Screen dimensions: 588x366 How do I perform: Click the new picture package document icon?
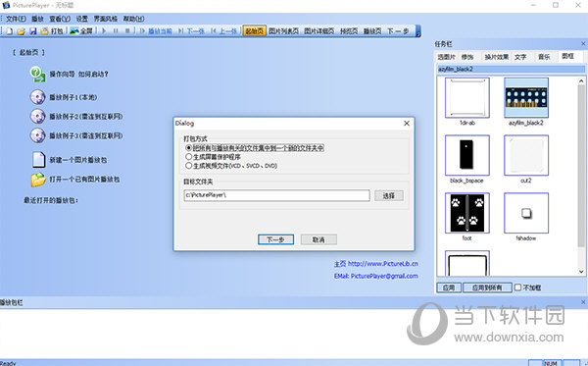38,160
